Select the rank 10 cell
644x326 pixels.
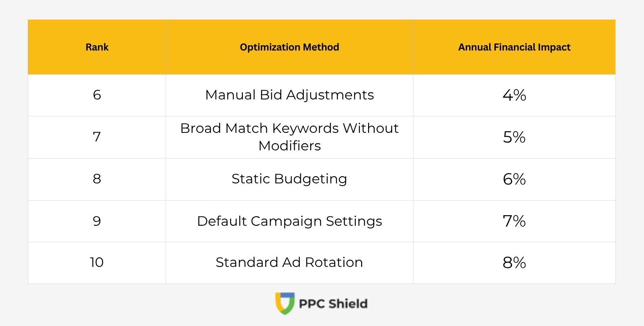(x=97, y=262)
